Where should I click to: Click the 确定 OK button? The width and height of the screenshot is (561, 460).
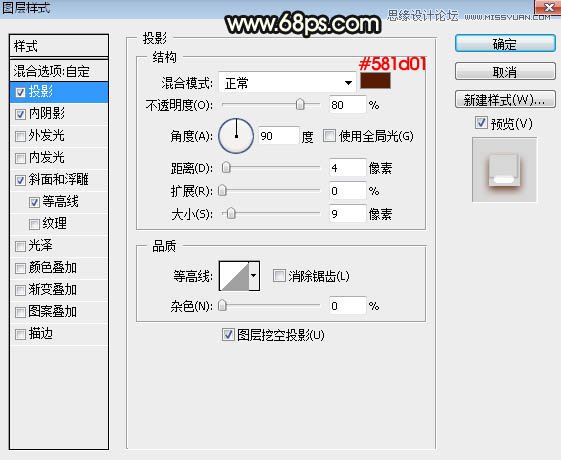coord(505,44)
